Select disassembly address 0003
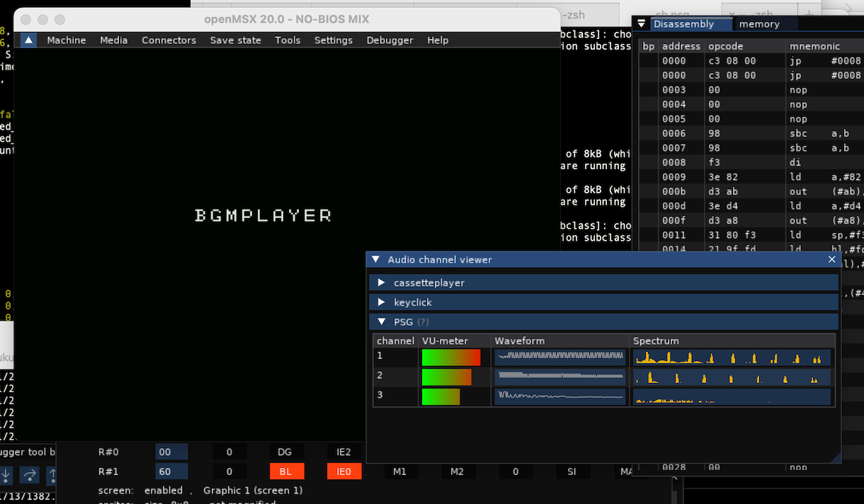The height and width of the screenshot is (504, 864). point(673,90)
